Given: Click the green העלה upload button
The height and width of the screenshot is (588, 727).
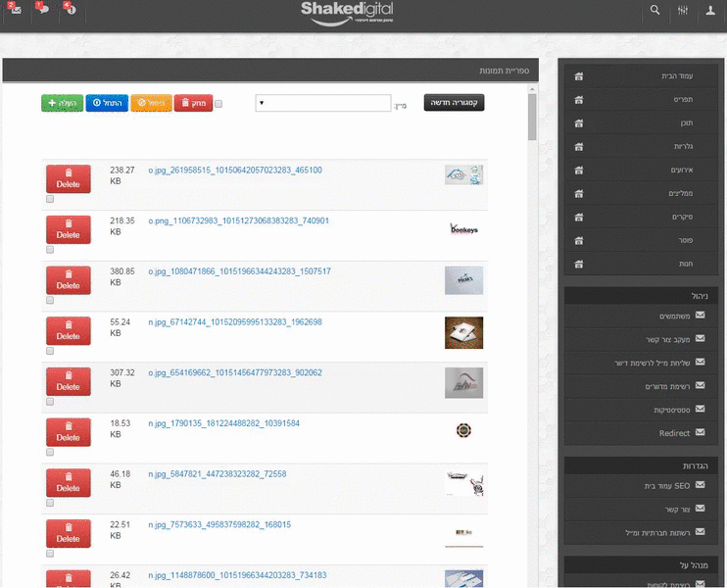Looking at the screenshot, I should coord(62,103).
